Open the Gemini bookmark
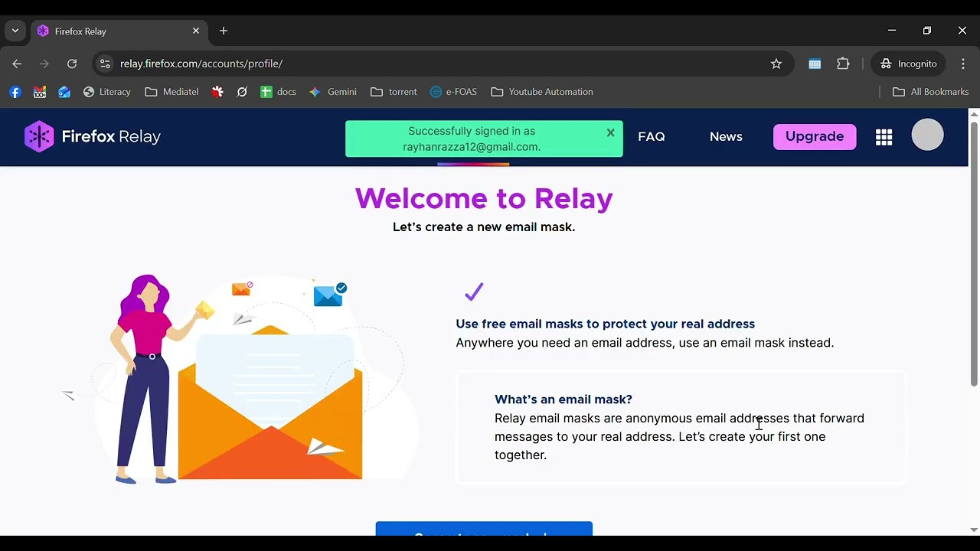 click(x=333, y=92)
